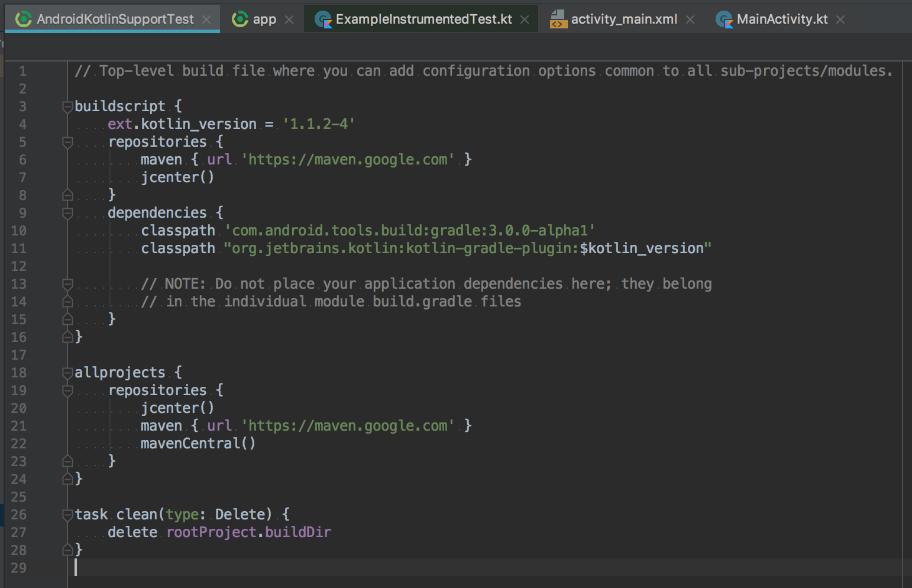
Task: Collapse the dependencies block on line 9
Action: 67,214
